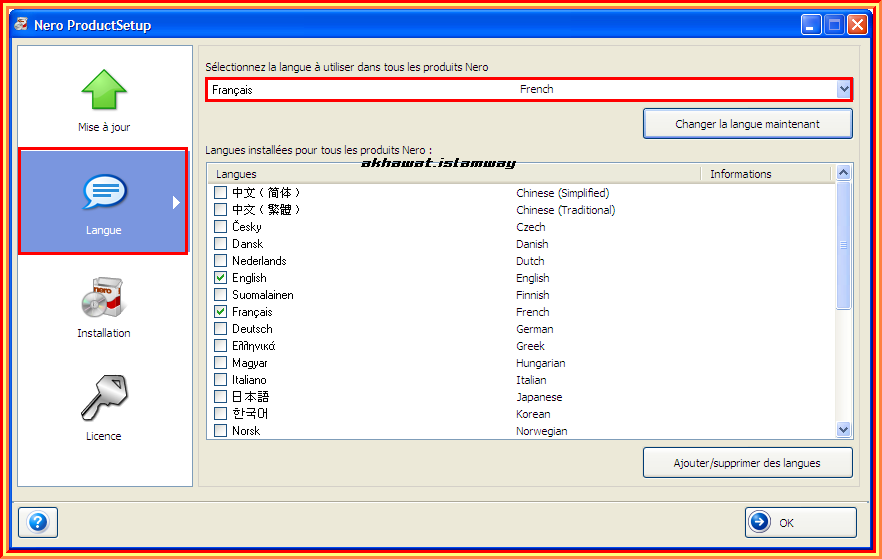Uncheck the English language checkbox
Image resolution: width=882 pixels, height=559 pixels.
click(220, 278)
